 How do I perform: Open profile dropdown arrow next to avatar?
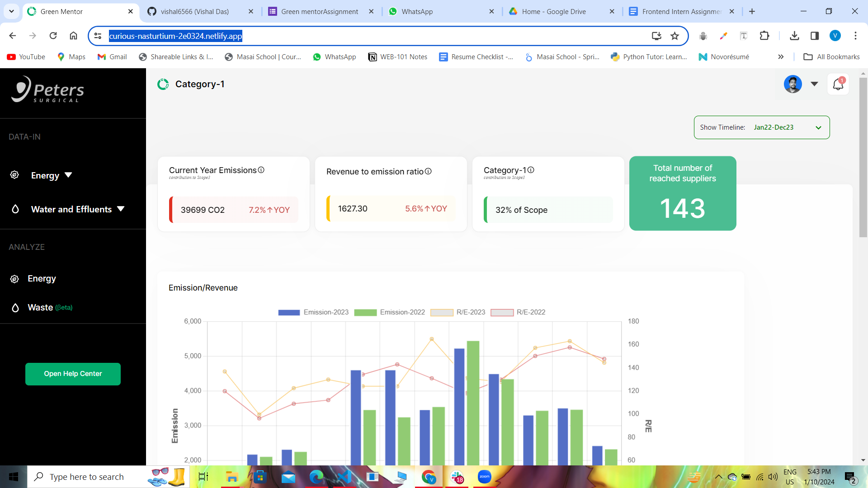click(814, 84)
